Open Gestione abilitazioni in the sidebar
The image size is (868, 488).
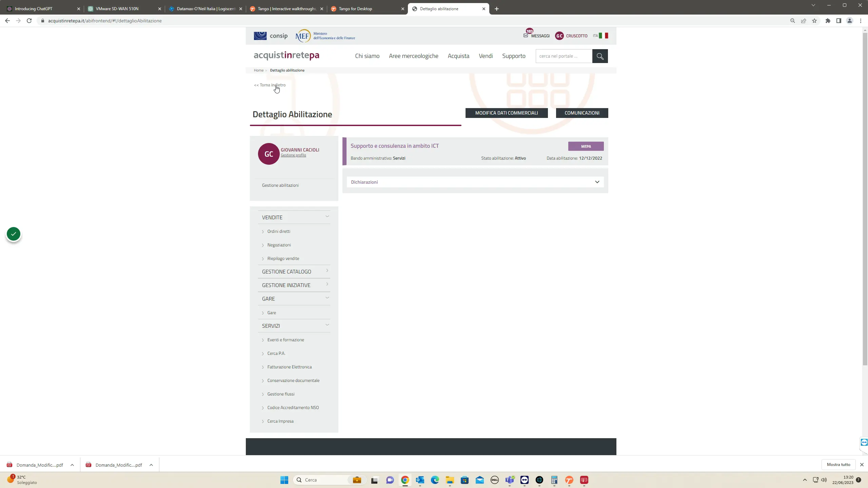click(280, 185)
